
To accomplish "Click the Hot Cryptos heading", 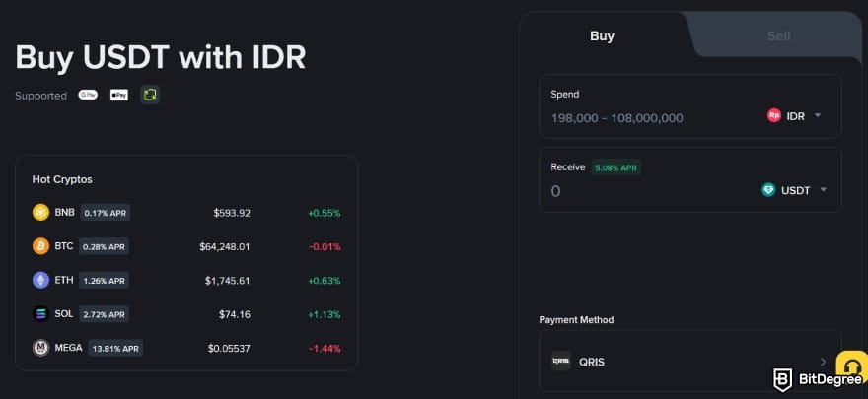I will point(62,179).
